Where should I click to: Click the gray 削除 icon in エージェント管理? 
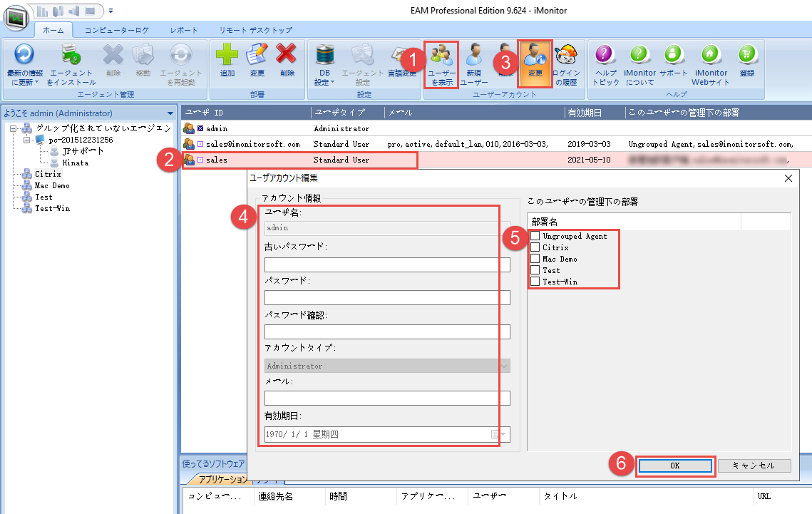pyautogui.click(x=113, y=55)
